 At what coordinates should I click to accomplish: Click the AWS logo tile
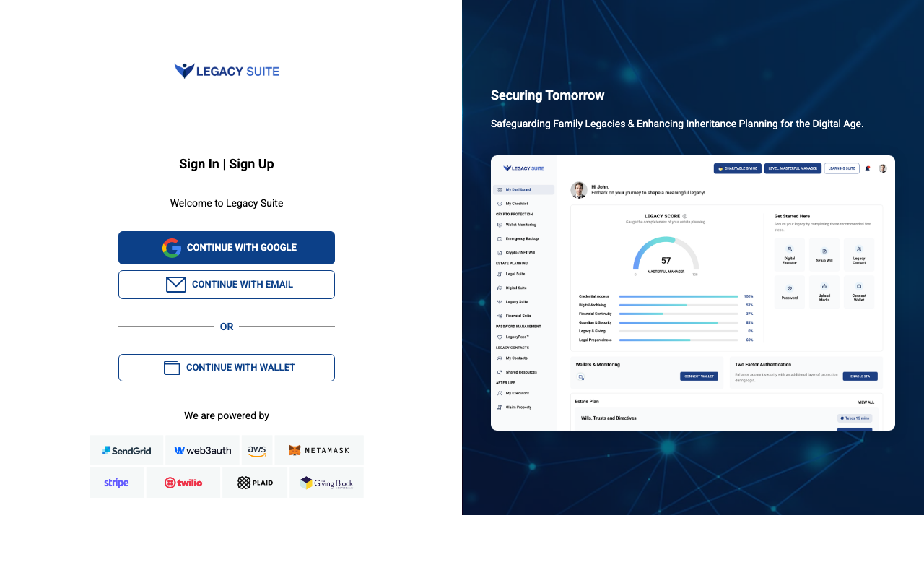257,450
